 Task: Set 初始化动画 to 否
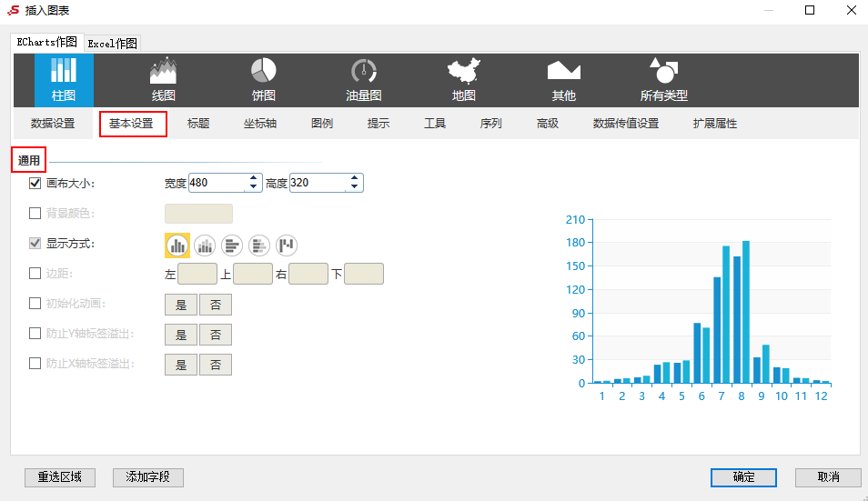pos(216,305)
